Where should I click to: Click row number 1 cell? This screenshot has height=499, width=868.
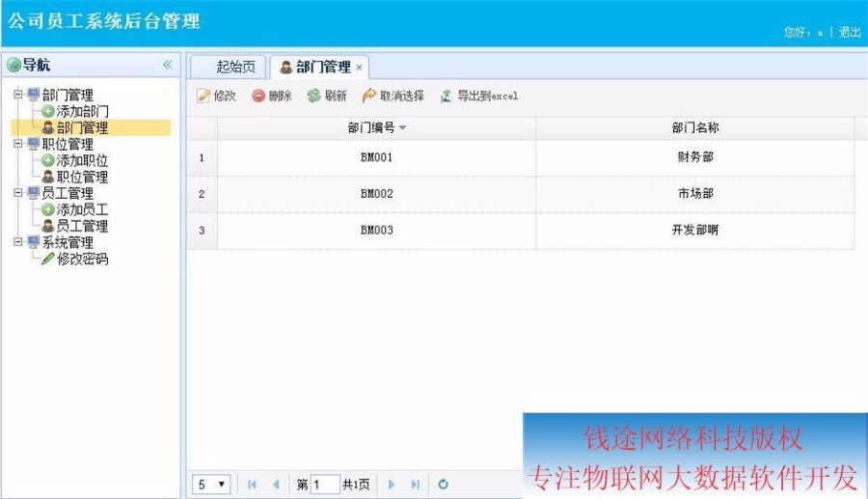click(203, 158)
